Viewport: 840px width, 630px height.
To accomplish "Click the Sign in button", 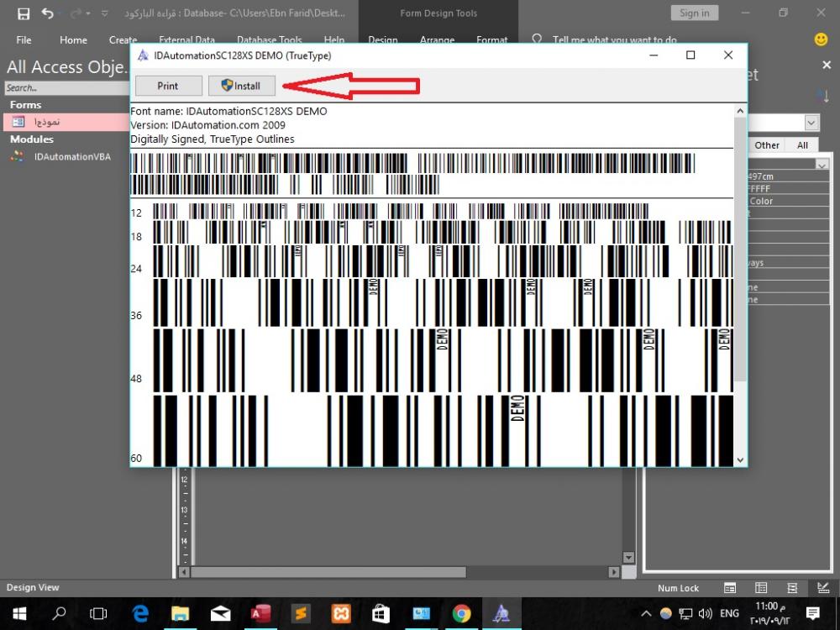I will point(695,13).
